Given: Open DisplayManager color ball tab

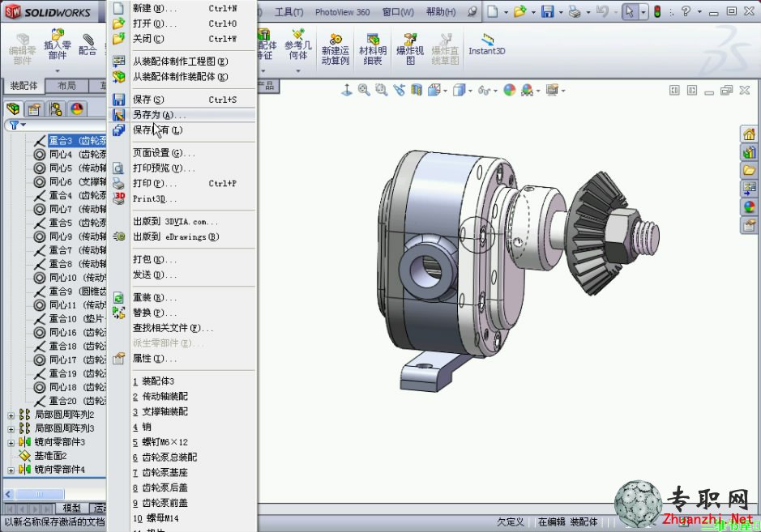Looking at the screenshot, I should tap(77, 109).
